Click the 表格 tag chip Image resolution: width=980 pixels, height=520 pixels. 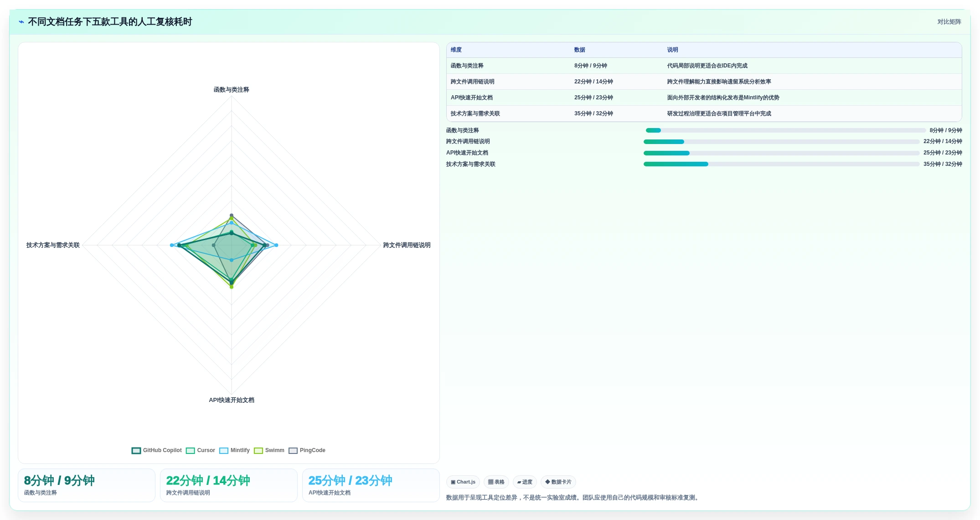pos(496,482)
